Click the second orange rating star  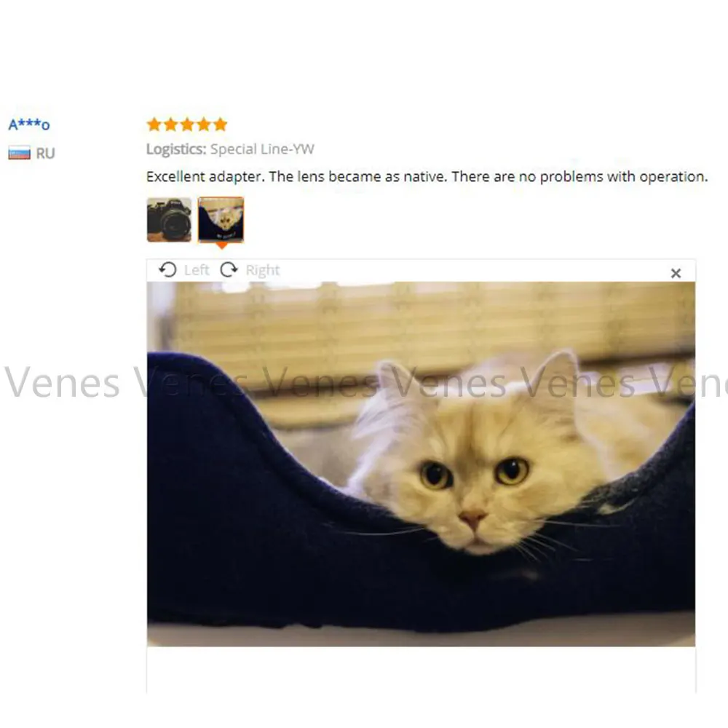[170, 124]
